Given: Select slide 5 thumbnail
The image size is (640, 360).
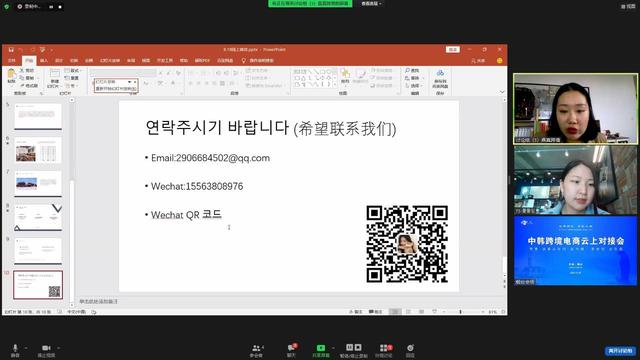Looking at the screenshot, I should pos(38,116).
